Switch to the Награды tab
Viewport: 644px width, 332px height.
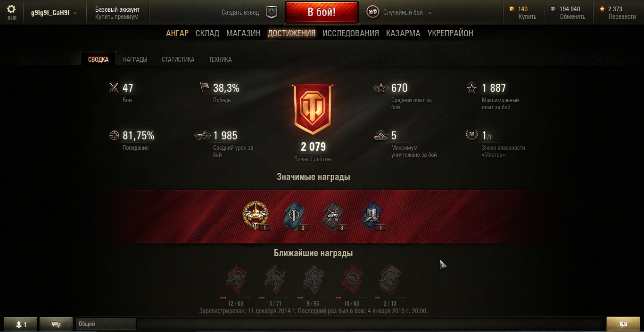coord(135,59)
